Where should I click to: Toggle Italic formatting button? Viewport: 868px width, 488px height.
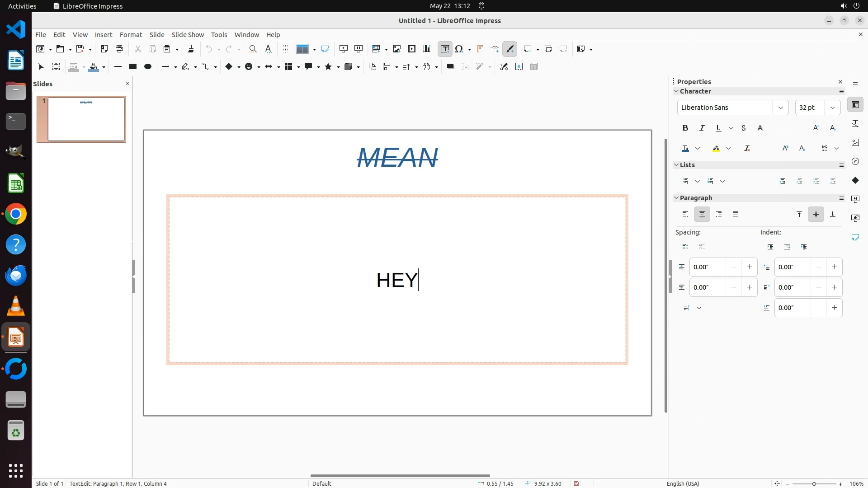[x=702, y=128]
